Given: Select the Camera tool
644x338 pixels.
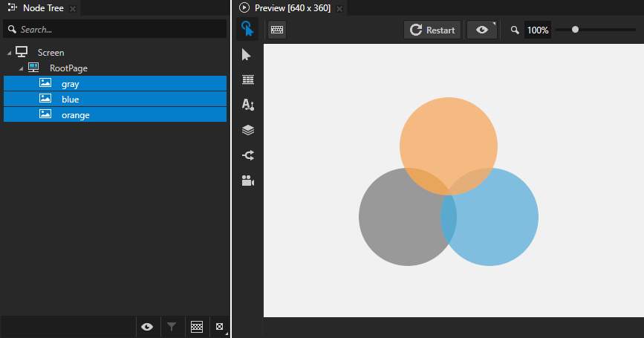Looking at the screenshot, I should click(x=247, y=181).
